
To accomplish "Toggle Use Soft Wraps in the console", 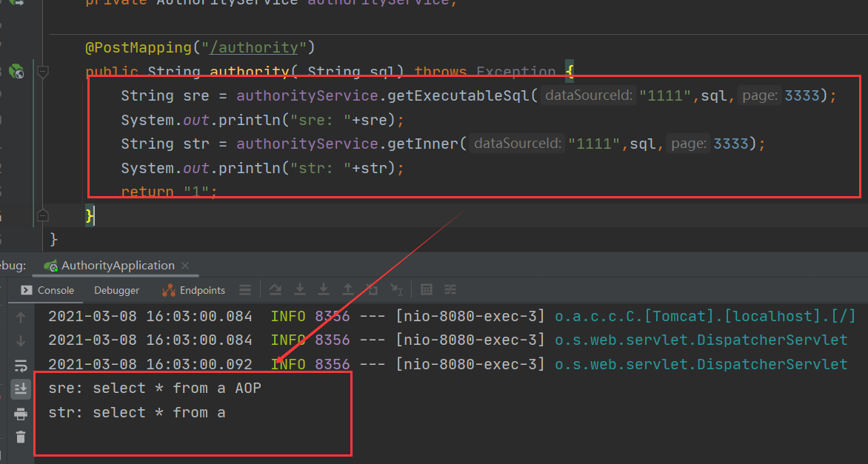I will pos(21,365).
